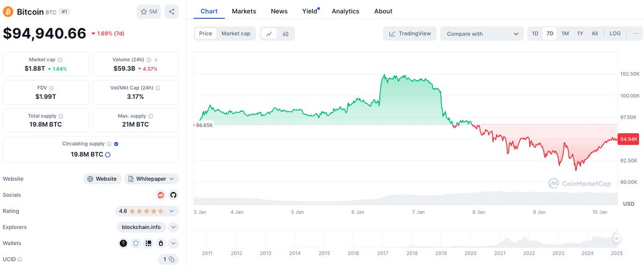Select the Market cap chart toggle

pyautogui.click(x=236, y=33)
